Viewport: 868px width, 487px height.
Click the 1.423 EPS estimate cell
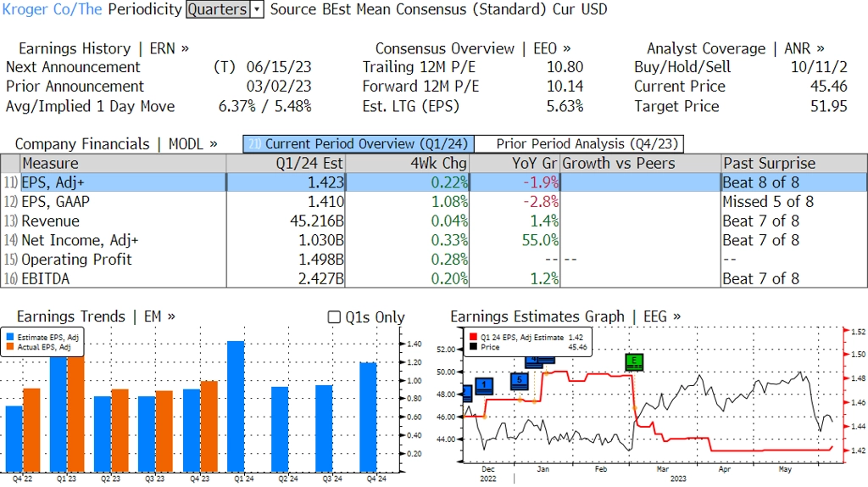click(286, 182)
